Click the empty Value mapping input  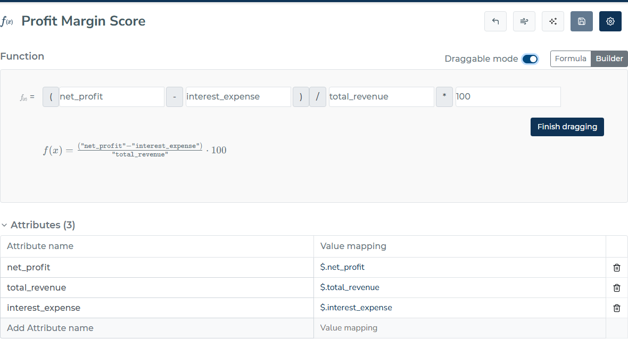tap(460, 328)
